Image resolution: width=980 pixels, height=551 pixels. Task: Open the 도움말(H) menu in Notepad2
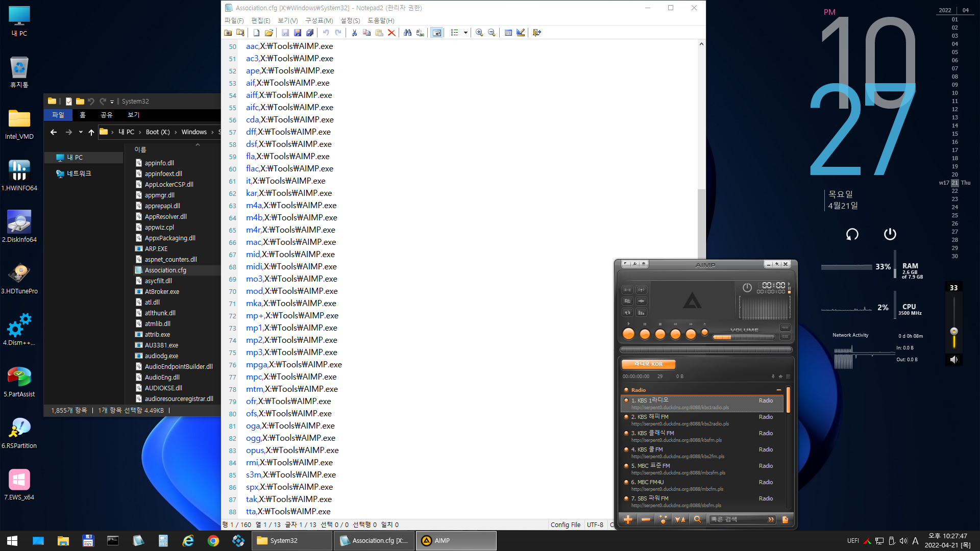[381, 20]
